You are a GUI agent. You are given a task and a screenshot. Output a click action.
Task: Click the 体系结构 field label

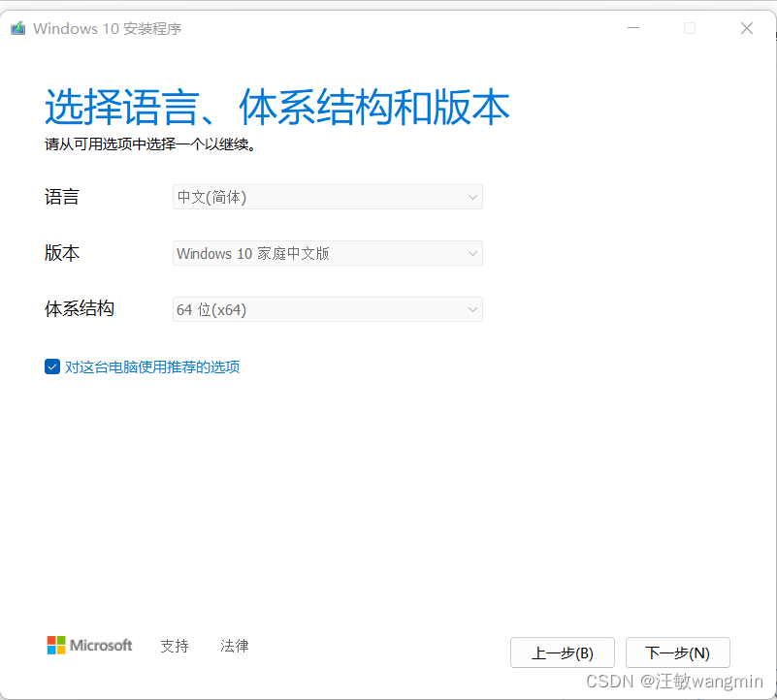[80, 308]
